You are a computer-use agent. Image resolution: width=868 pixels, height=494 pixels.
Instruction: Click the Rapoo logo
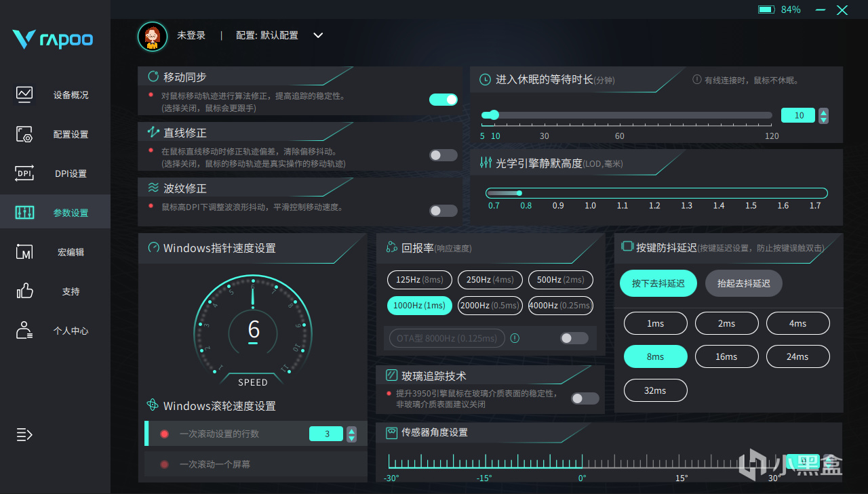pos(52,39)
